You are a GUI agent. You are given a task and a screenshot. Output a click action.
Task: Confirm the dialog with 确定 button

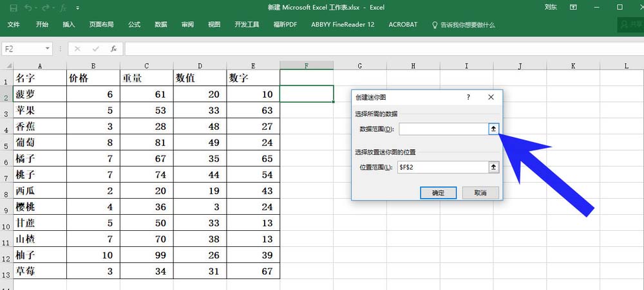438,193
